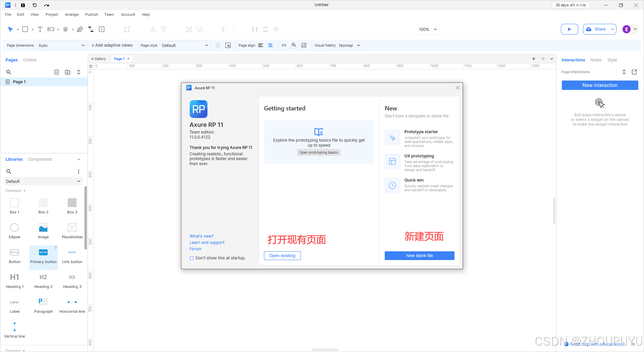Image resolution: width=644 pixels, height=352 pixels.
Task: Click the Preview play button
Action: (569, 29)
